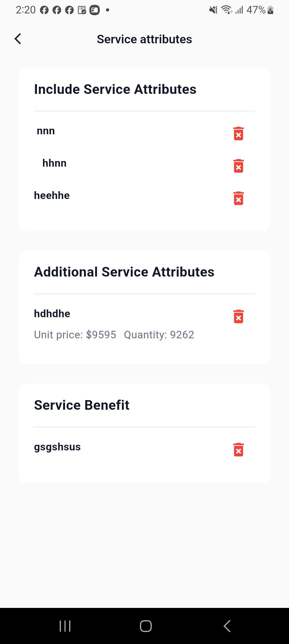The image size is (289, 644).
Task: Delete the 'hdhdhe' additional attribute
Action: (238, 316)
